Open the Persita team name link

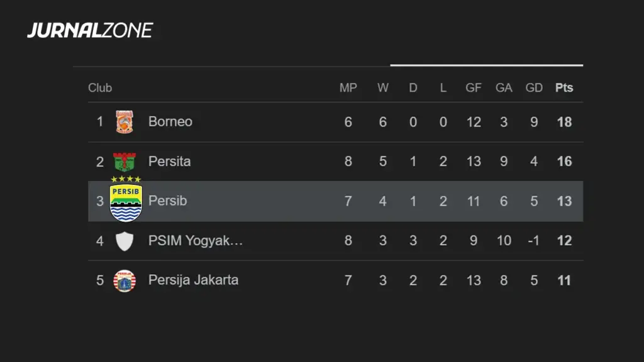point(169,162)
